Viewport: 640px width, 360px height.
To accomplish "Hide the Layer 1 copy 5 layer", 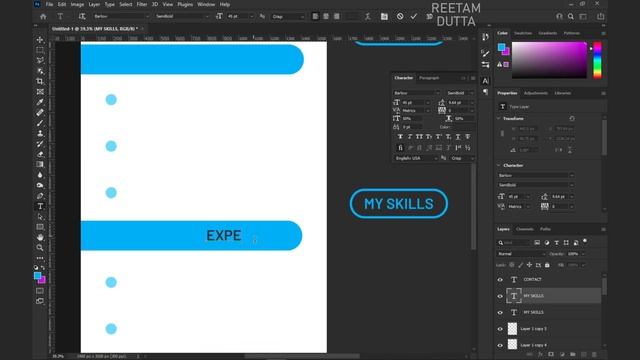I will click(x=500, y=329).
